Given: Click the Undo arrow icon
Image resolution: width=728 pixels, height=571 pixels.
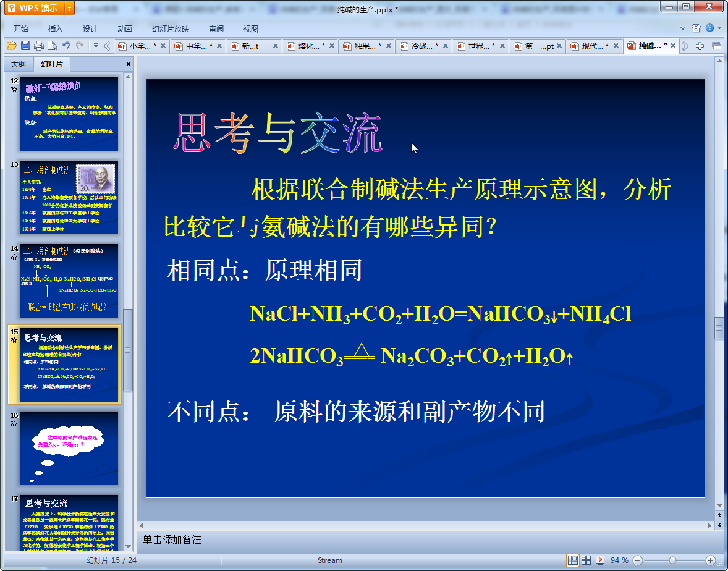Looking at the screenshot, I should [x=66, y=46].
